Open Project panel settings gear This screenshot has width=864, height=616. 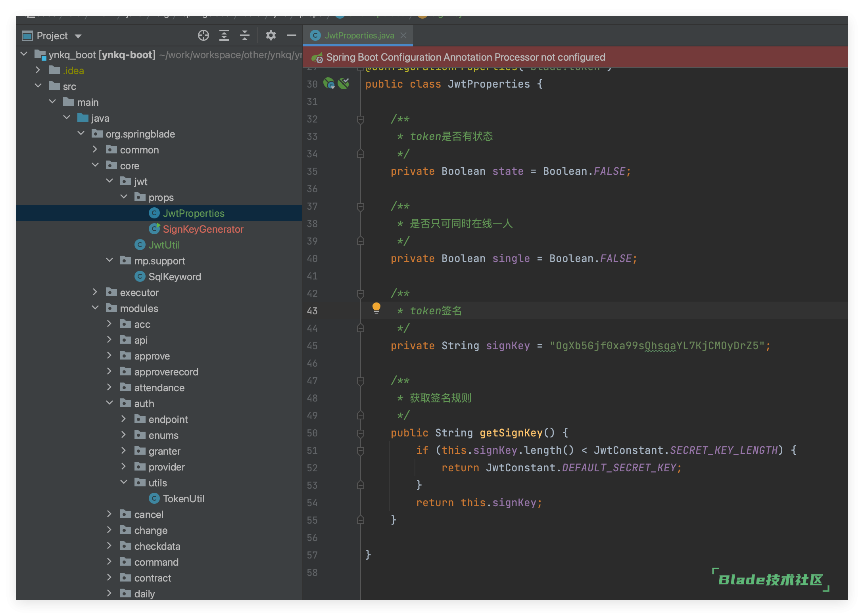click(271, 36)
